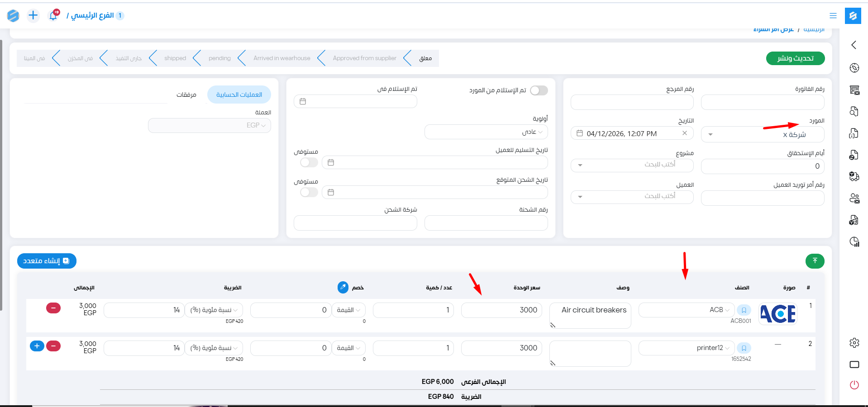
Task: Click the blue plus icon to add row
Action: (x=37, y=346)
